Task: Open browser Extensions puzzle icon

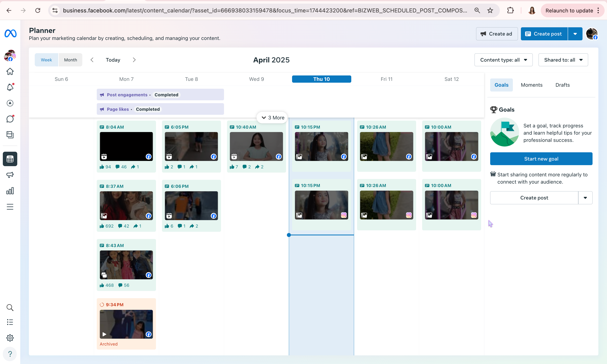Action: (510, 10)
